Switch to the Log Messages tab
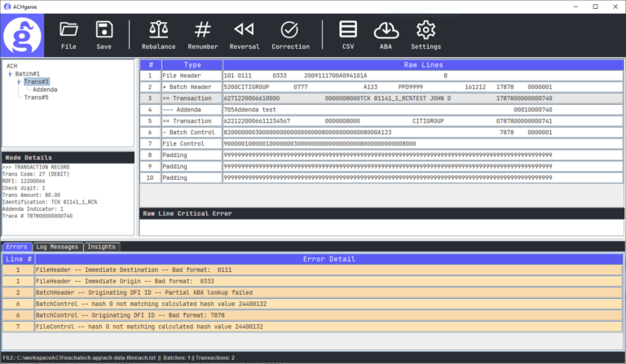 (x=58, y=247)
